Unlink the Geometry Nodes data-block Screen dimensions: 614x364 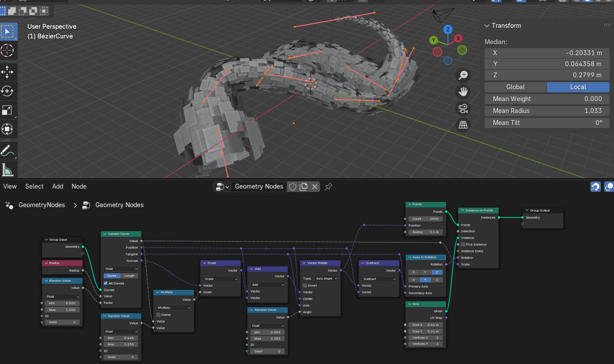(x=315, y=187)
